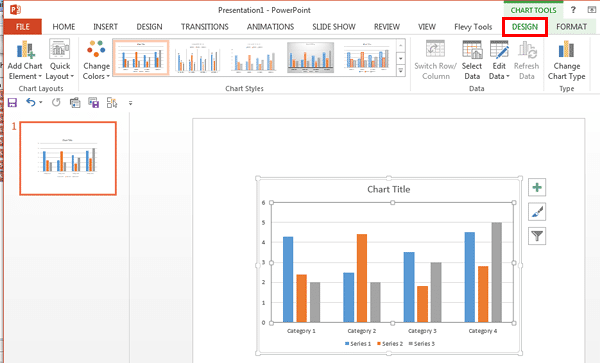
Task: Open the Customize Quick Access Toolbar dropdown
Action: click(x=130, y=103)
